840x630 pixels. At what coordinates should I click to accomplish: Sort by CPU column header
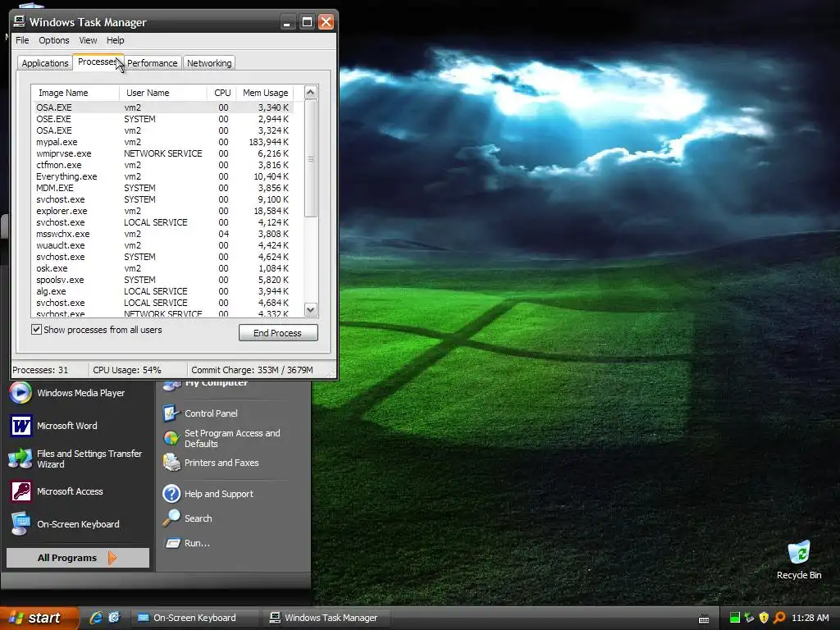(x=221, y=93)
